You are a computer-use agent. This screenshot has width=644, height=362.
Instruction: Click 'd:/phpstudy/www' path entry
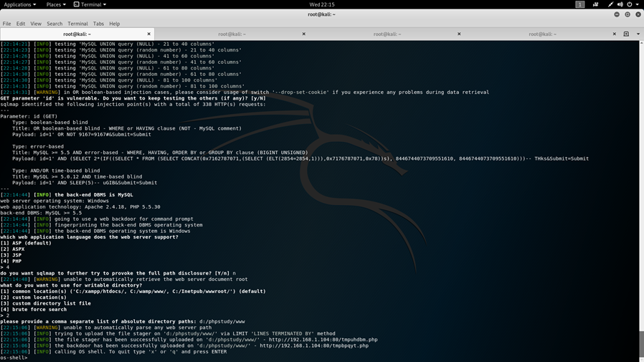coord(222,322)
